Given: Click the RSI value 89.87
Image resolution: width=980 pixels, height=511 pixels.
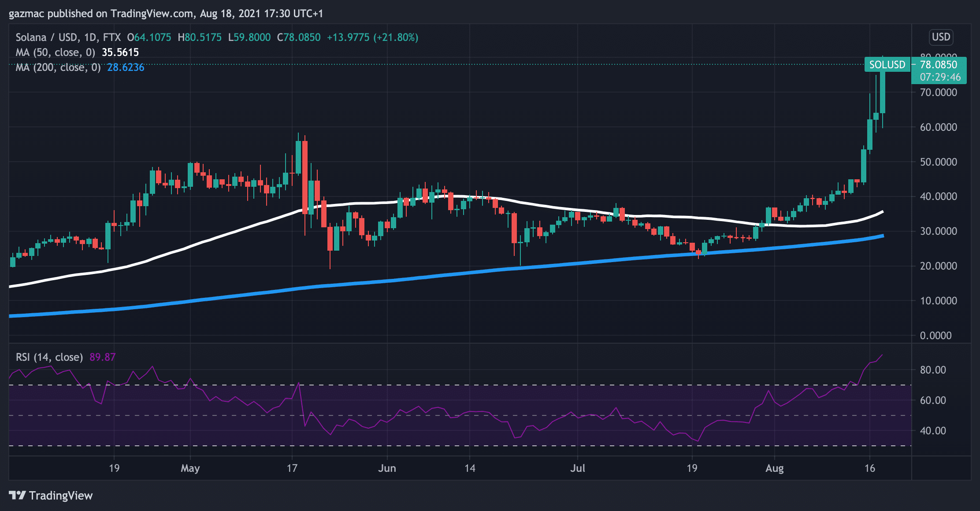Looking at the screenshot, I should click(x=101, y=357).
